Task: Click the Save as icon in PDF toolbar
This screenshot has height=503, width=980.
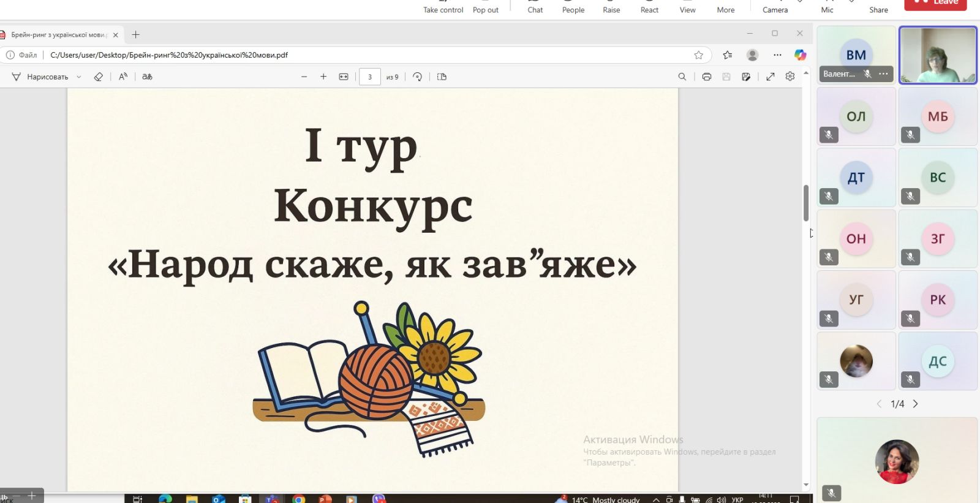Action: click(x=745, y=77)
